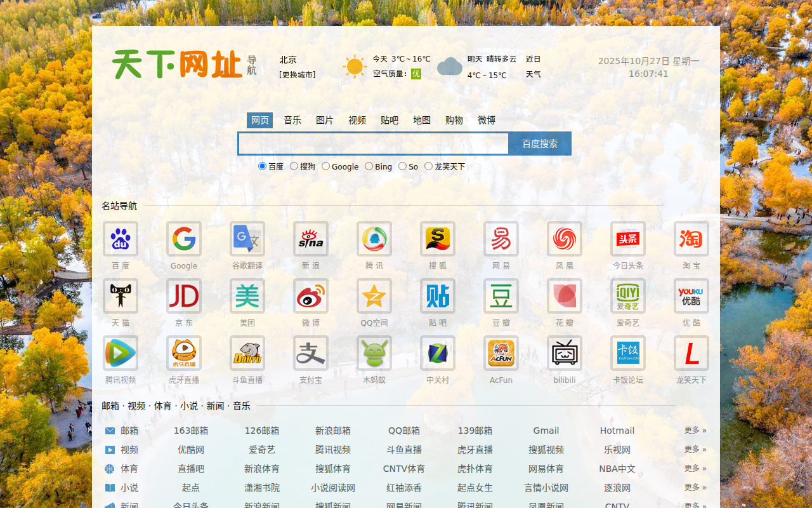812x508 pixels.
Task: Click the 京东 (JD) icon
Action: pos(183,297)
